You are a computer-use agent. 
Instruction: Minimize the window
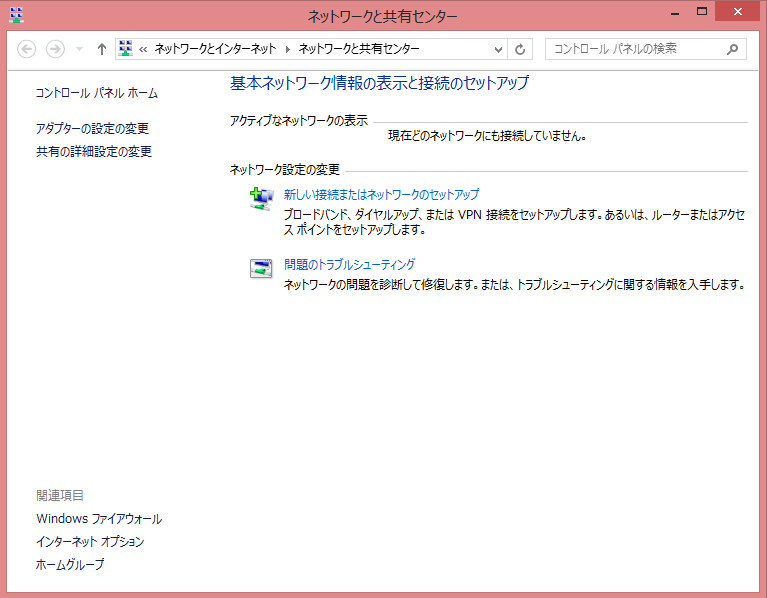[x=675, y=12]
